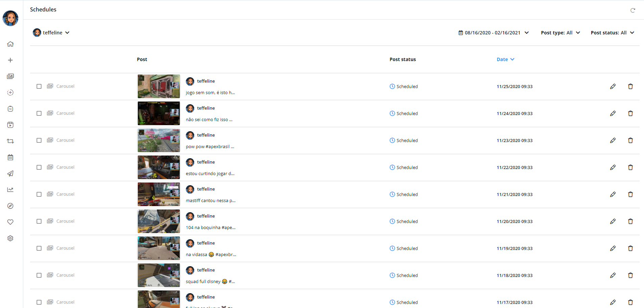Open the Post status filter dropdown
The height and width of the screenshot is (308, 644).
click(x=612, y=33)
